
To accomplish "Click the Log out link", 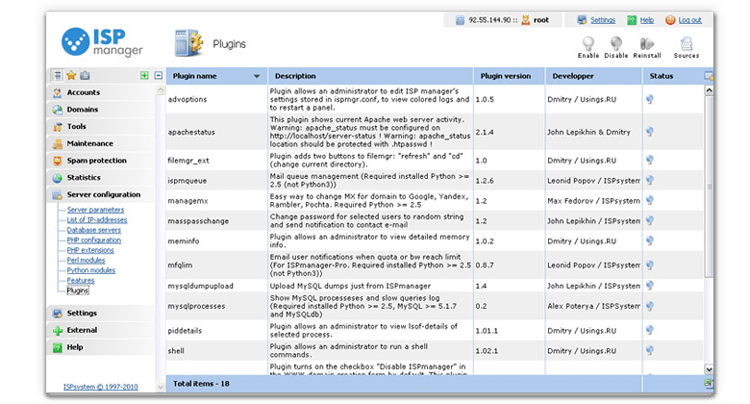I will [690, 20].
